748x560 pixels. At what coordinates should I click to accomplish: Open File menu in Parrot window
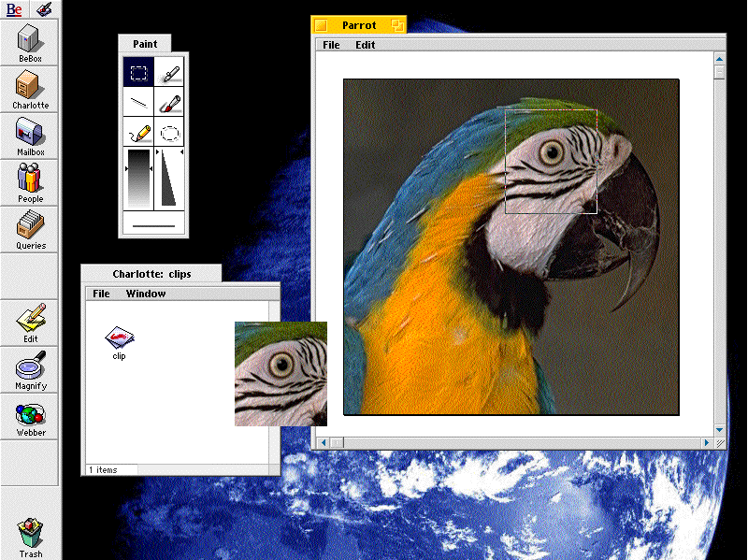pyautogui.click(x=331, y=45)
